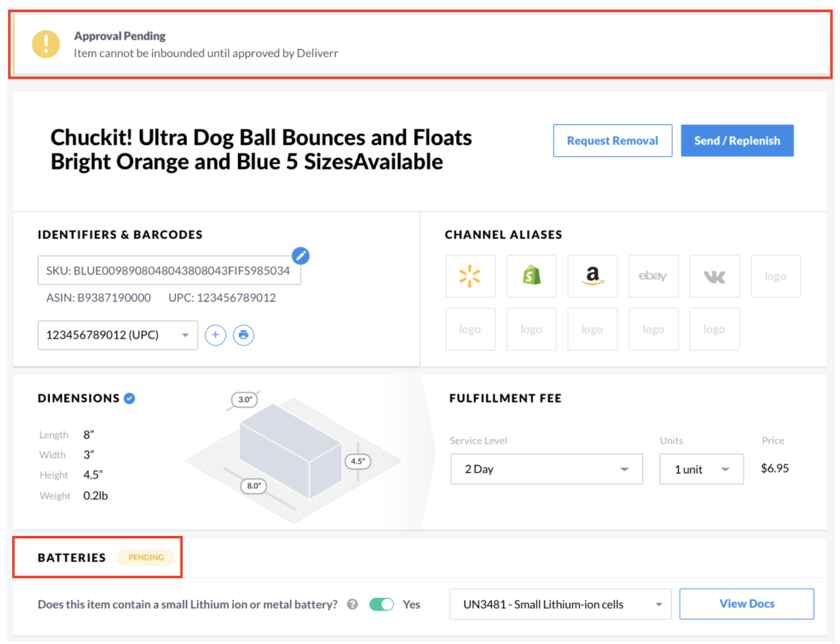Click the verified checkmark beside Dimensions
The image size is (840, 644).
pos(130,398)
